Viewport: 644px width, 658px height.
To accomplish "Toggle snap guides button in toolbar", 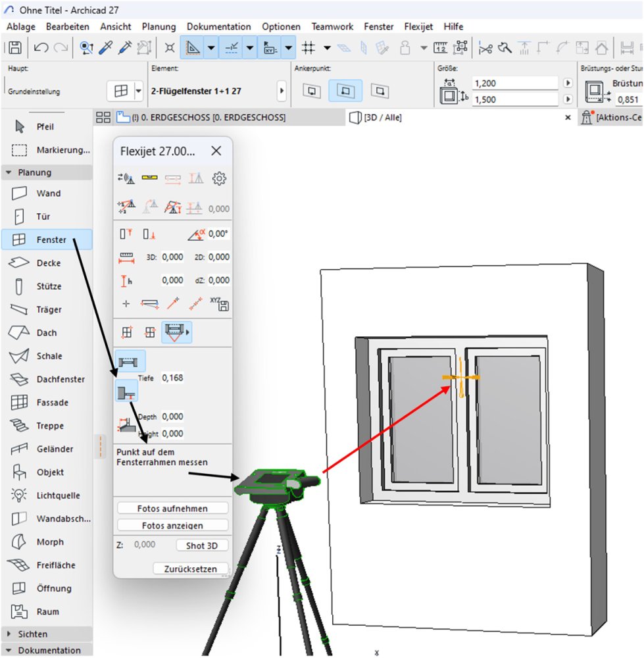I will 231,47.
